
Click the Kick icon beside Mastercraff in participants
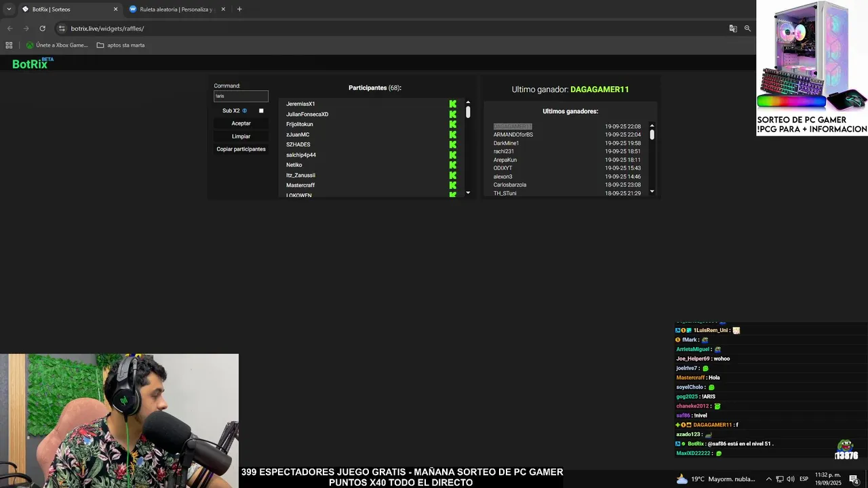pos(453,185)
